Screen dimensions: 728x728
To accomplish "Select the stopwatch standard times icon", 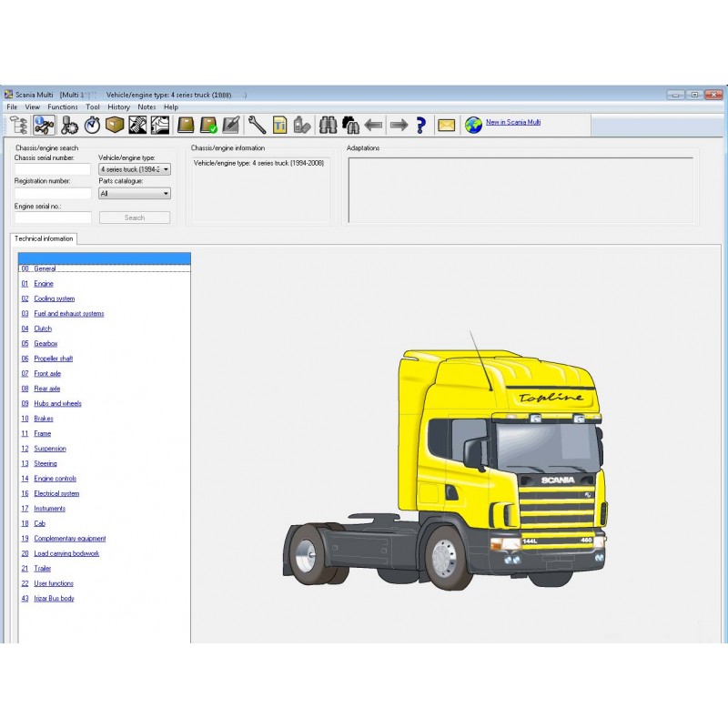I will point(92,125).
